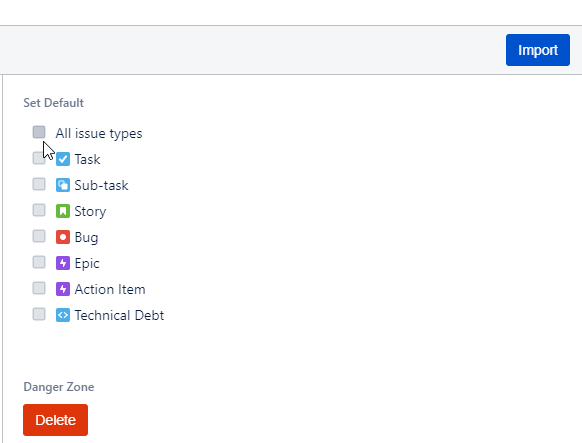
Task: Click the blue Import button
Action: [537, 50]
